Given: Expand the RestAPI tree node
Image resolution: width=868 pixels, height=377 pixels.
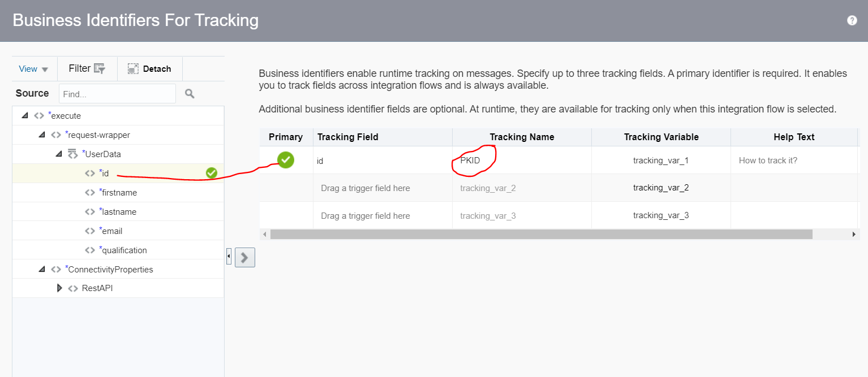Looking at the screenshot, I should click(x=60, y=288).
